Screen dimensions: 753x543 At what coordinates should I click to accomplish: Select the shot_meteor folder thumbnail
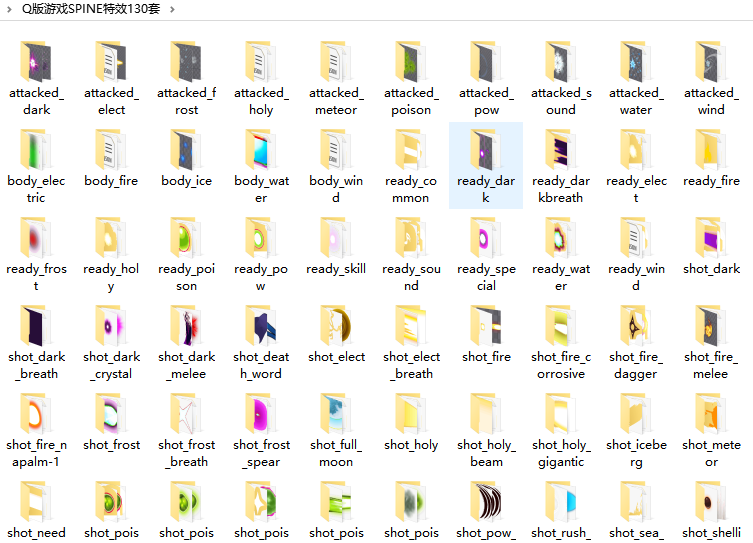(x=711, y=415)
